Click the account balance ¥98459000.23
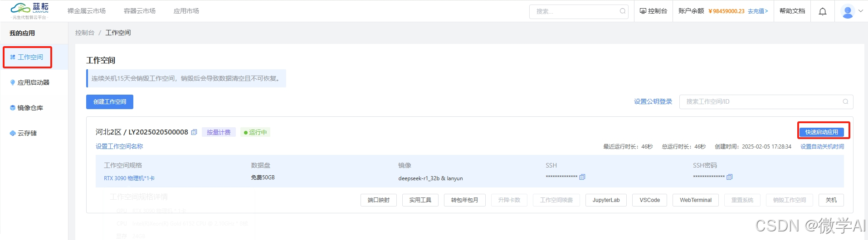868x240 pixels. 727,11
